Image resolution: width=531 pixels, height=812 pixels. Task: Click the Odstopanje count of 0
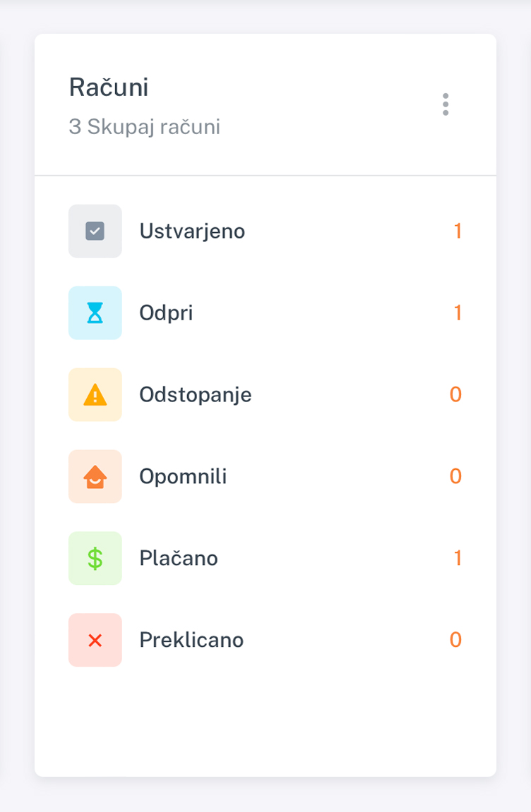pyautogui.click(x=455, y=394)
